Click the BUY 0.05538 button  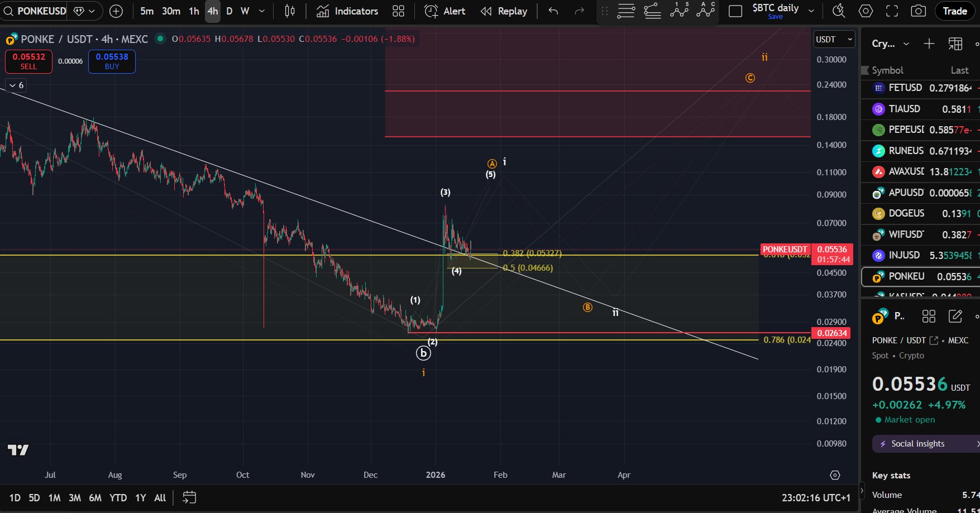(112, 61)
